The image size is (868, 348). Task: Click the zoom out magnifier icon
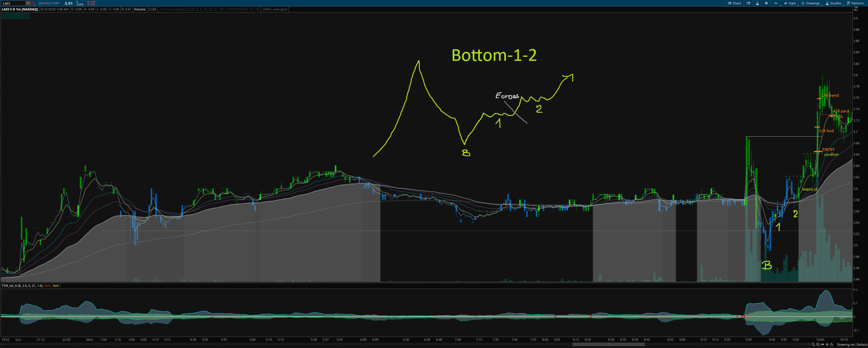[x=813, y=345]
